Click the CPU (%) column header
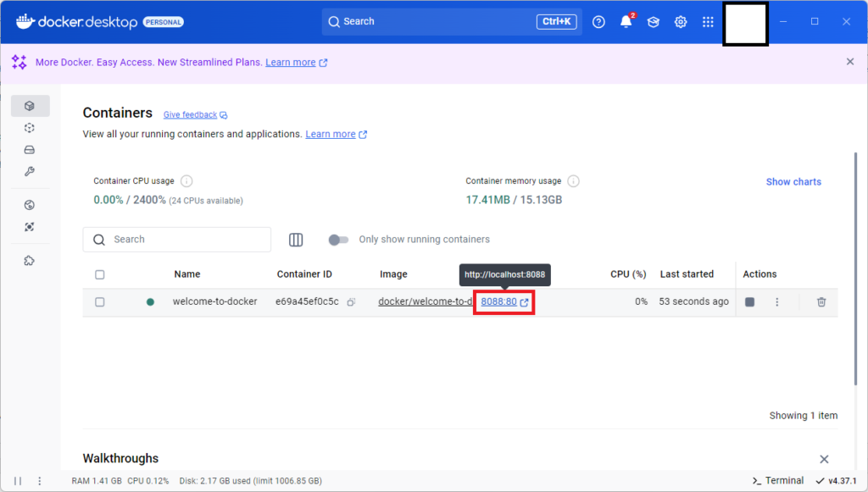 click(628, 274)
